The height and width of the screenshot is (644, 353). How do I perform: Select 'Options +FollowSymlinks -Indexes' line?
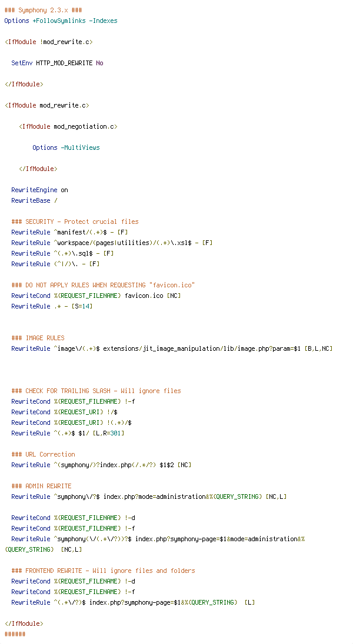(x=61, y=21)
